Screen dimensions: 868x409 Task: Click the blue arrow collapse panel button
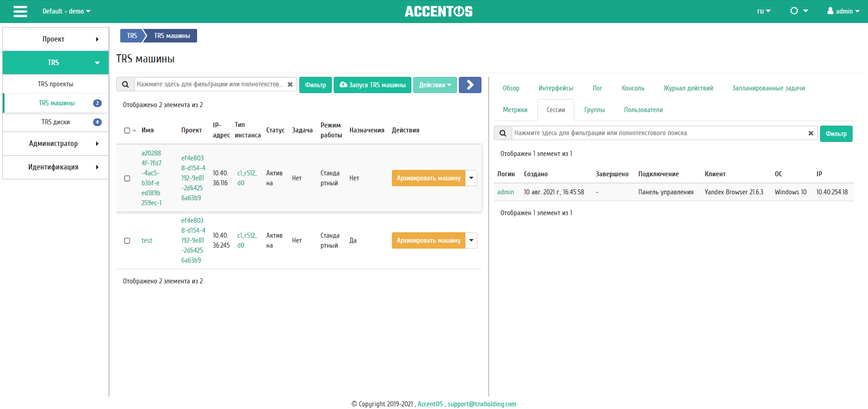coord(470,85)
